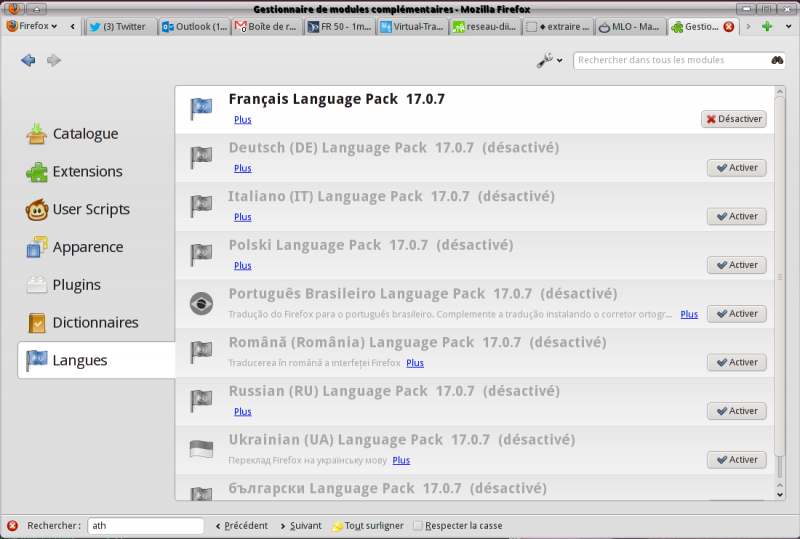Click the Polski Language Pack flag icon
Viewport: 800px width, 539px height.
[202, 255]
